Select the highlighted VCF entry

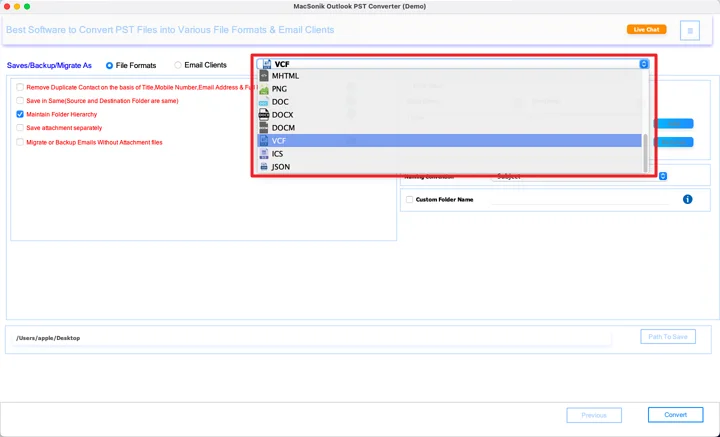pyautogui.click(x=450, y=140)
